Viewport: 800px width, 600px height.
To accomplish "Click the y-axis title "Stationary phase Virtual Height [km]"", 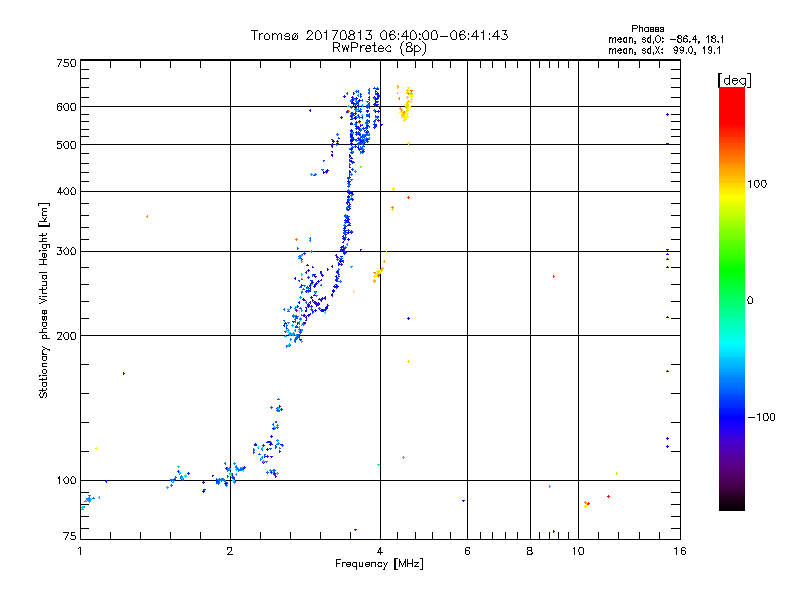I will point(43,301).
